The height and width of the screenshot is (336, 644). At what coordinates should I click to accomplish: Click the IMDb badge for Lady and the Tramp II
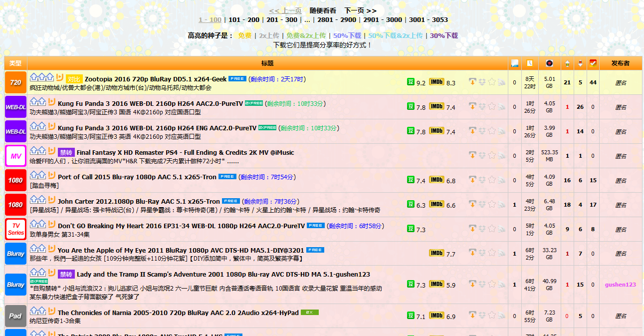point(436,284)
